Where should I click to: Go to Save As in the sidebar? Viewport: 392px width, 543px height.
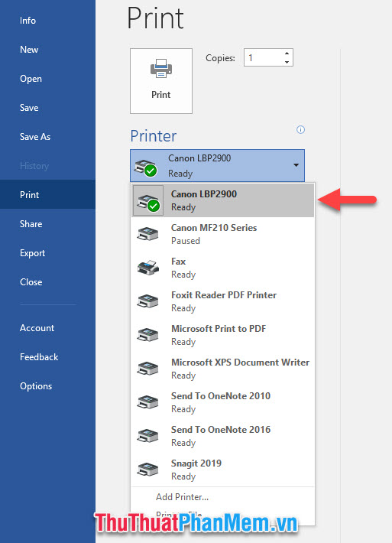pyautogui.click(x=35, y=137)
